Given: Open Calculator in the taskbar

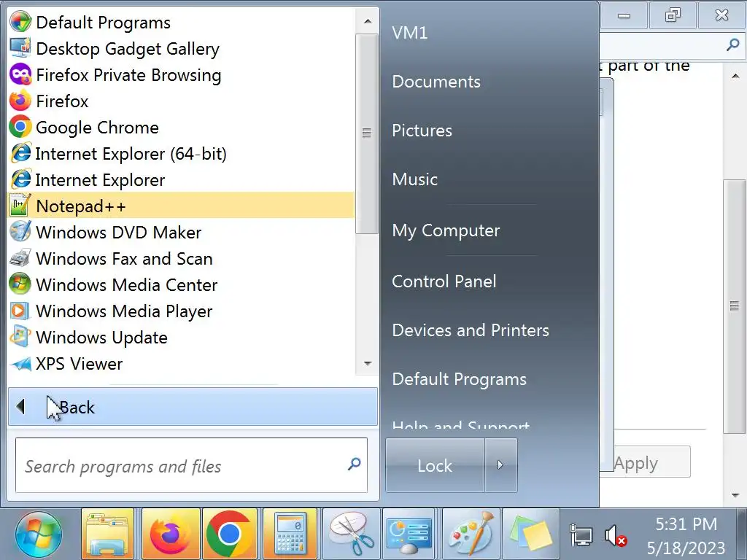Looking at the screenshot, I should [290, 534].
